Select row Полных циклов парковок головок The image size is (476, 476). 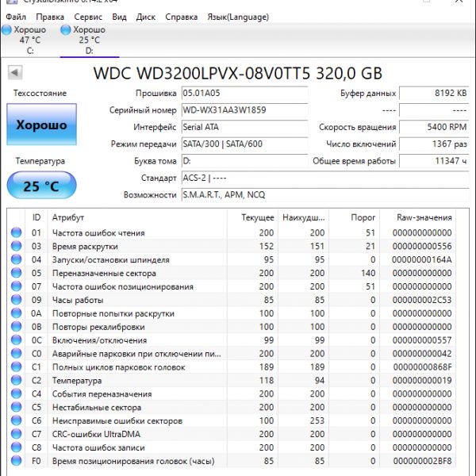[232, 367]
